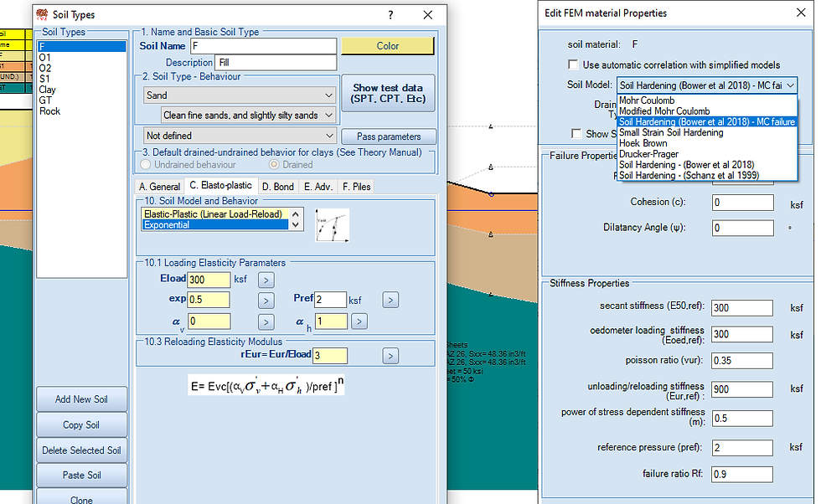
Task: Switch to the C. Elasto-plastic tab
Action: point(220,185)
